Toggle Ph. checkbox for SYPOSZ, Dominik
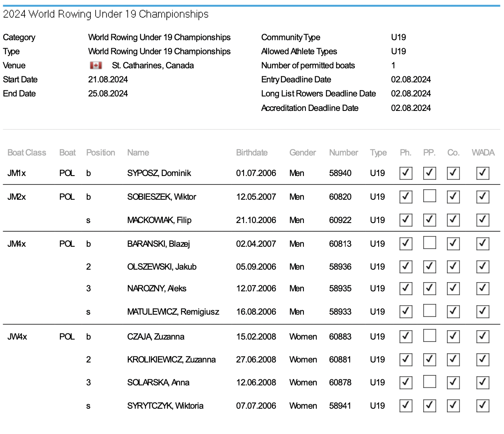Viewport: 504px width, 434px height. 406,173
